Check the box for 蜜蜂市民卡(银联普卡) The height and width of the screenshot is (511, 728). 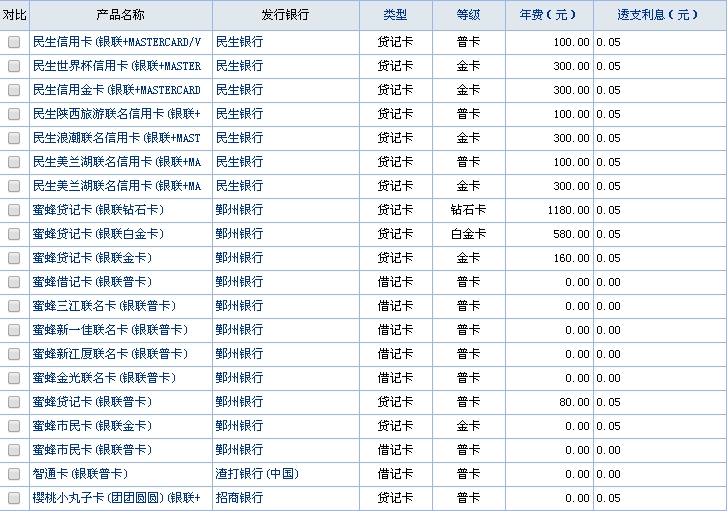tap(14, 450)
